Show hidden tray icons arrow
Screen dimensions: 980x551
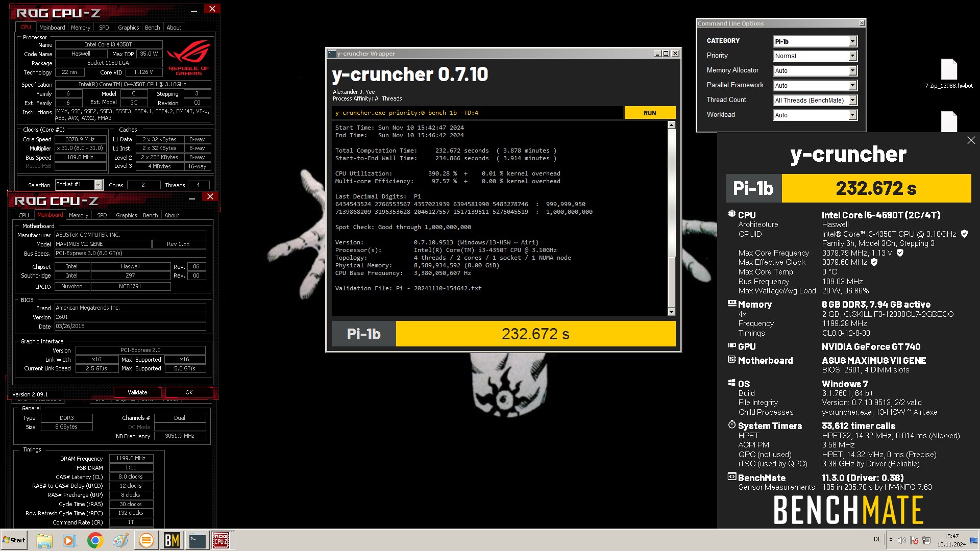point(891,540)
